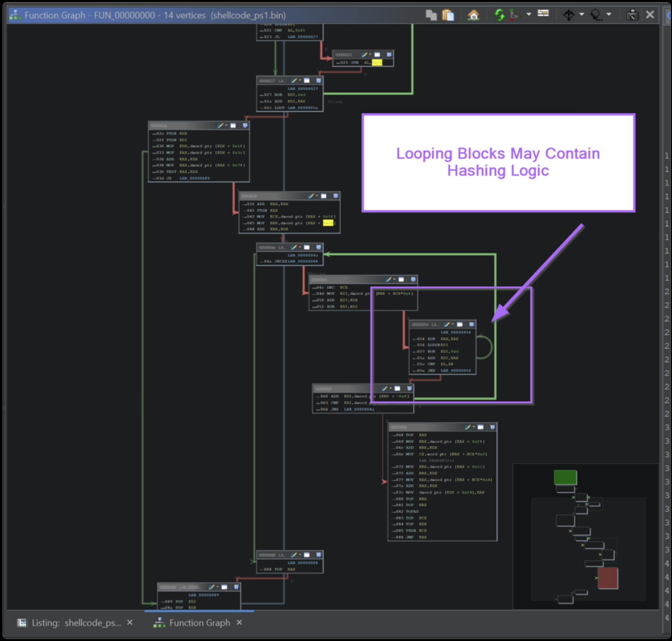Click LAB_0000004a label in block 00000062
Screen dimensions: 672x641
click(x=359, y=409)
